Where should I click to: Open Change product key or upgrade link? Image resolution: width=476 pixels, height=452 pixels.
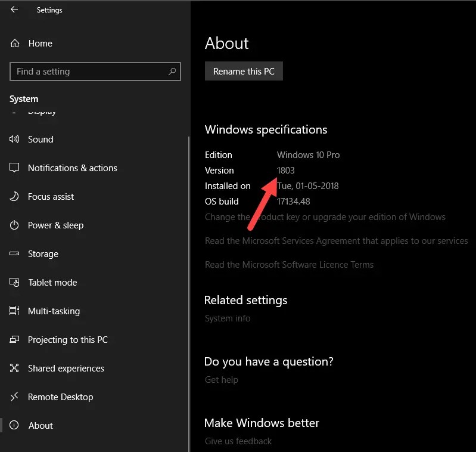coord(325,217)
